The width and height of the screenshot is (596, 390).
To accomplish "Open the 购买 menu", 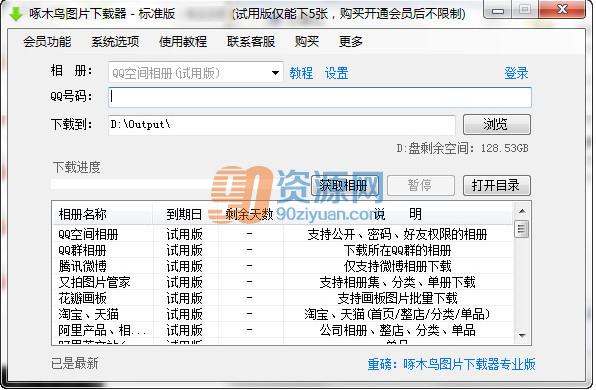I will point(307,41).
